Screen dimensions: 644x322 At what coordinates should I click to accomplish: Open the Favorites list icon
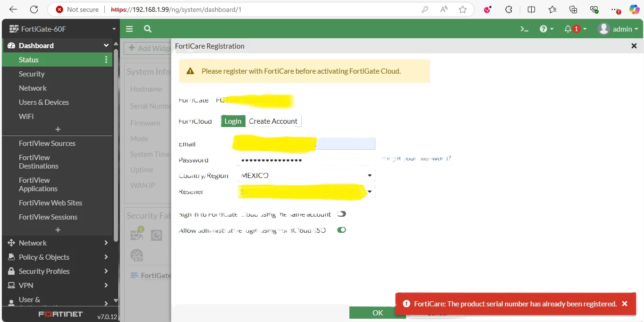point(552,9)
